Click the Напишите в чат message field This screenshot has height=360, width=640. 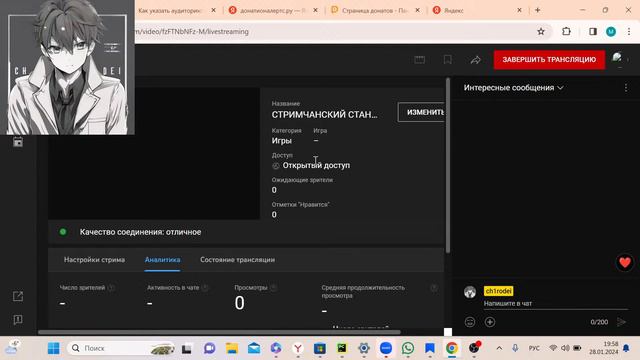tap(555, 304)
